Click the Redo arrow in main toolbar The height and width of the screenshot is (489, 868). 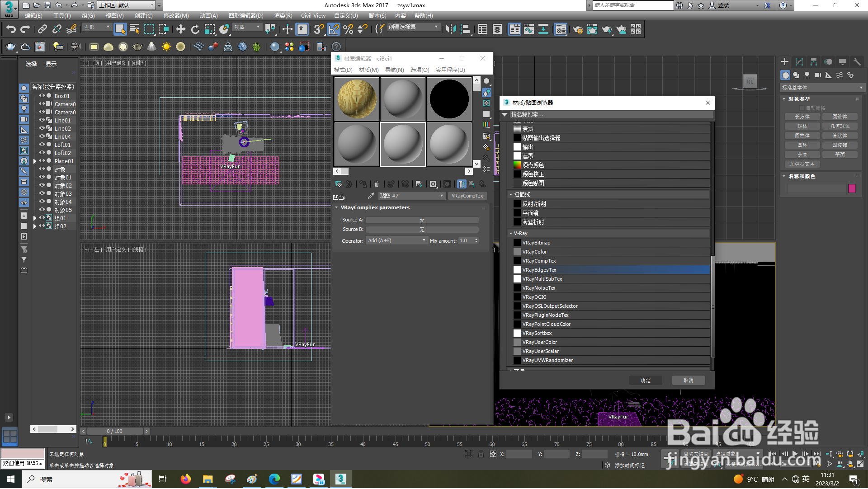pos(25,29)
